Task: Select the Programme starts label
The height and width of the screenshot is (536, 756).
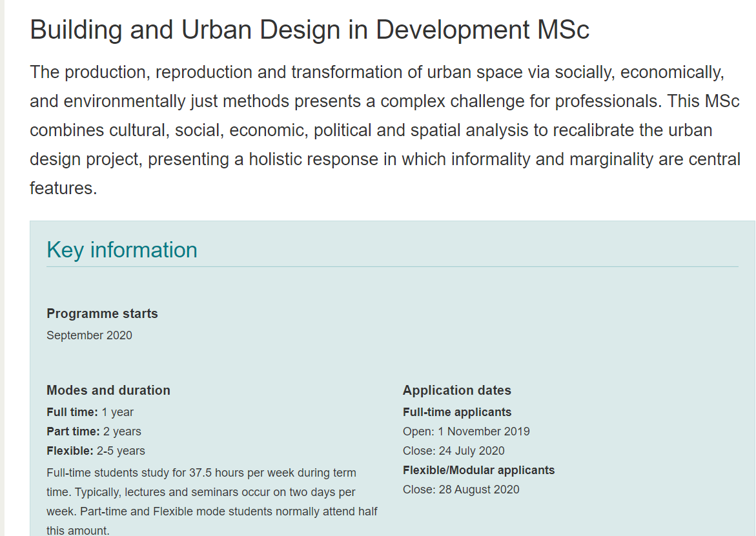Action: (x=102, y=313)
